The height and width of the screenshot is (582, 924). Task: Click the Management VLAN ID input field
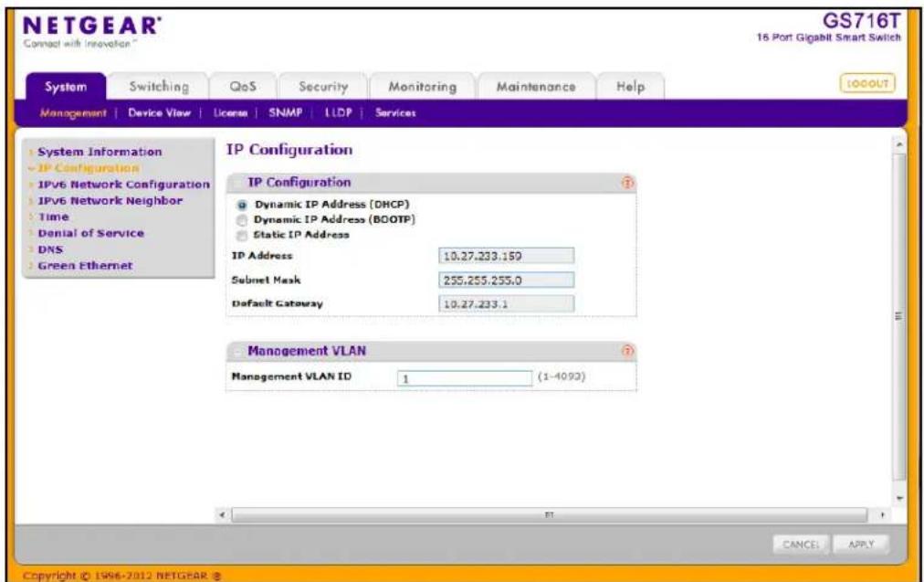click(x=465, y=378)
